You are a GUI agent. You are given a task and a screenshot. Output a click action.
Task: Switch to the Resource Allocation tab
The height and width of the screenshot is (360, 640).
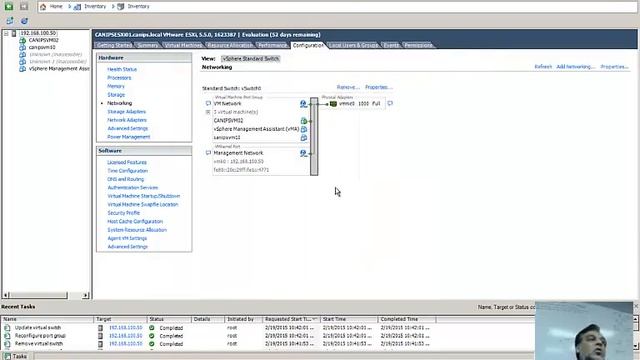230,45
